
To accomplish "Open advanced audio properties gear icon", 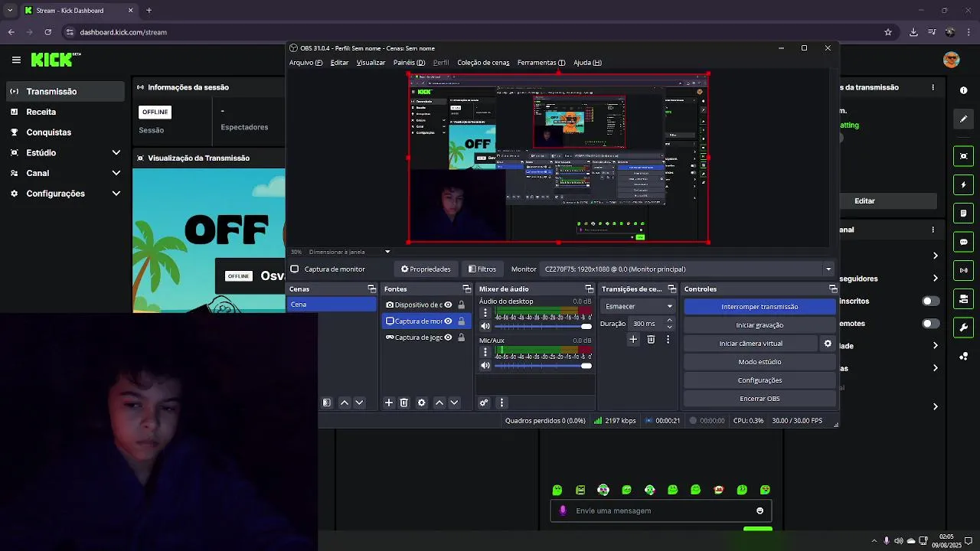I will 484,403.
